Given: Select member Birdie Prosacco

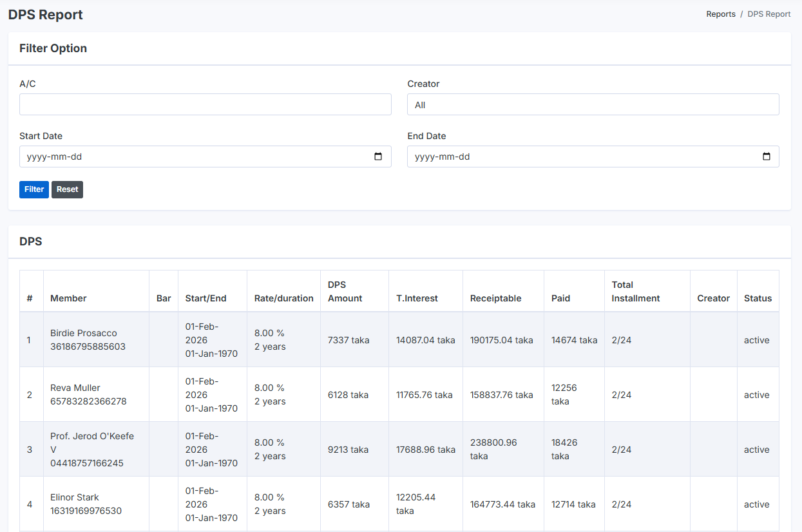Looking at the screenshot, I should [84, 333].
